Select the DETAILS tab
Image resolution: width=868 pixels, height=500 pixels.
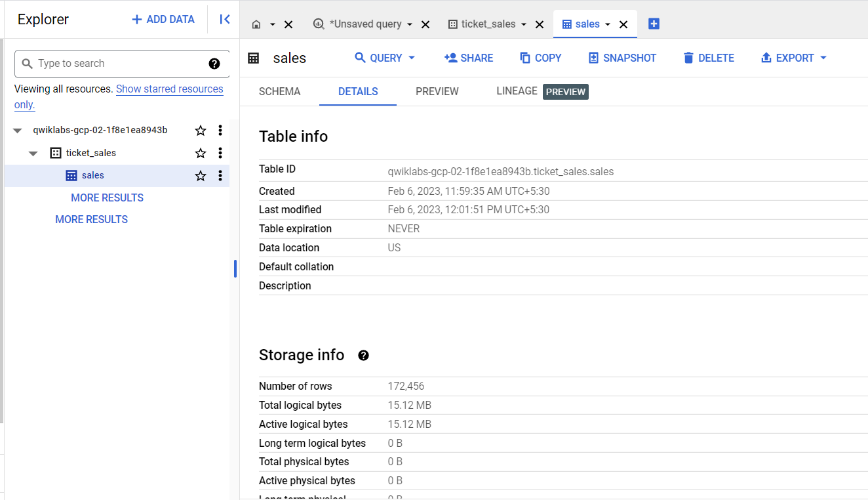358,92
